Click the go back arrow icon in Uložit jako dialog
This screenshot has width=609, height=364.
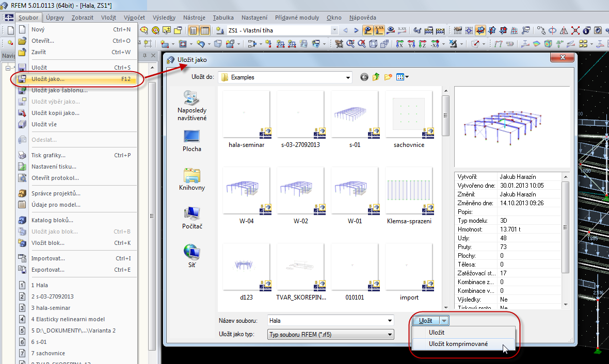point(364,77)
